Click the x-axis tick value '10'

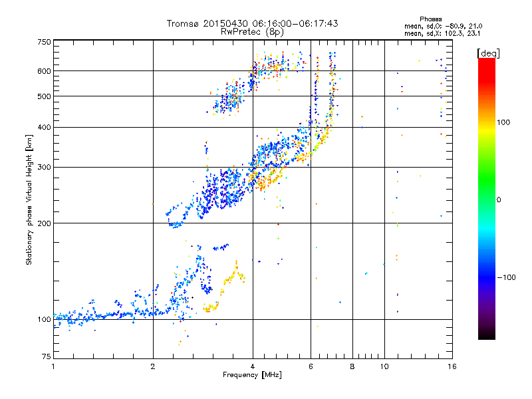click(384, 366)
